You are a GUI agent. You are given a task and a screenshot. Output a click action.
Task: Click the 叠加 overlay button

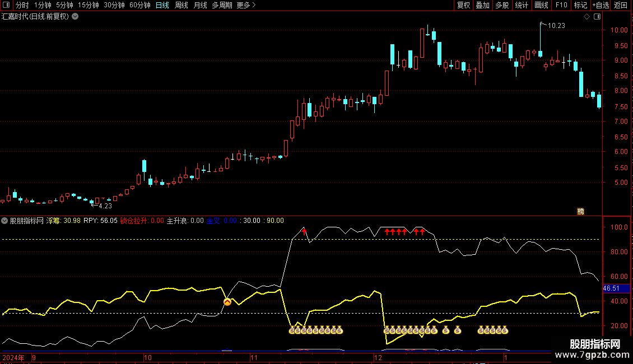point(482,5)
